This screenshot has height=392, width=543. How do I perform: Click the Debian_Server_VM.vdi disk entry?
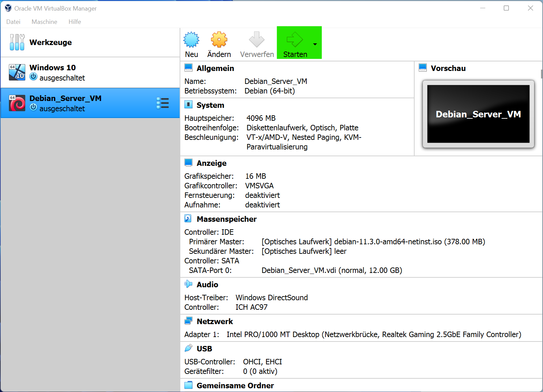tap(332, 270)
